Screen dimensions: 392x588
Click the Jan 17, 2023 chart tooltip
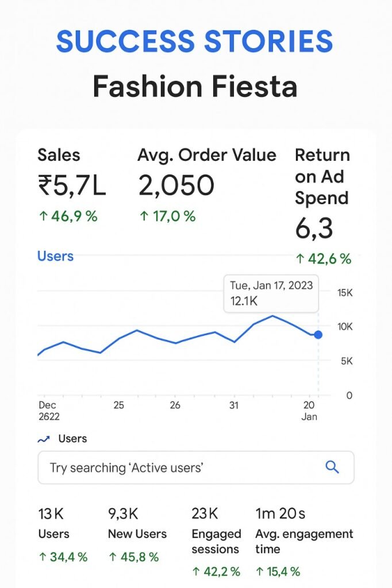pyautogui.click(x=271, y=293)
